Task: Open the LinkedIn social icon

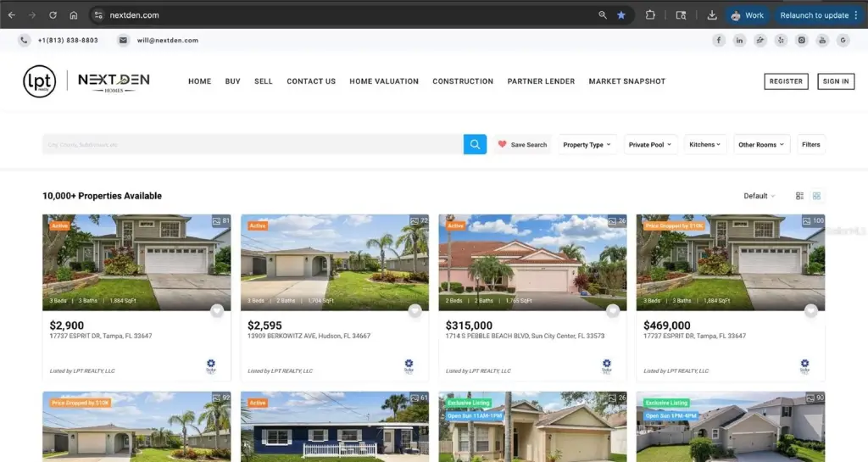Action: coord(739,40)
